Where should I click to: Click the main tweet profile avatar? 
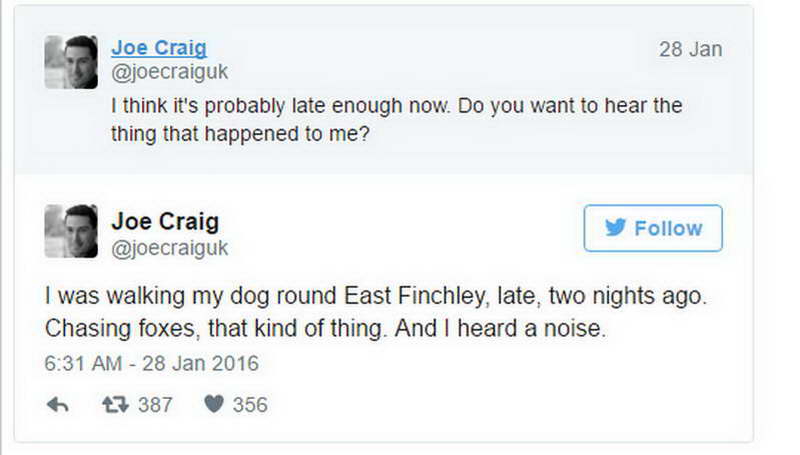pos(71,231)
